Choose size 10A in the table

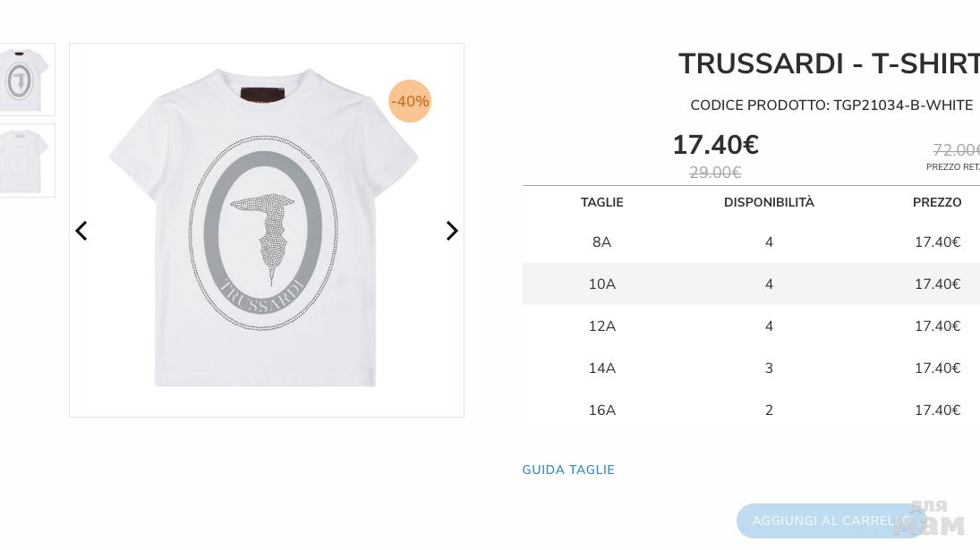(601, 284)
